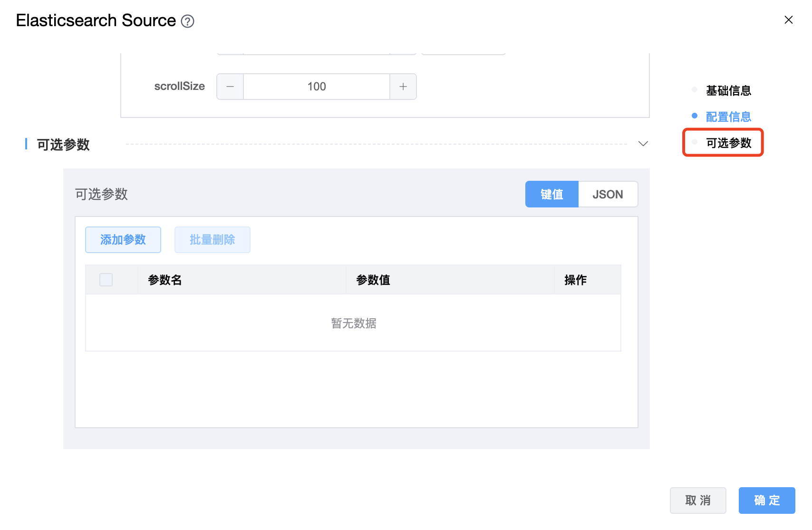Screen dimensions: 812x530
Task: Jump to 可选参数 in the anchor navigation
Action: [728, 143]
